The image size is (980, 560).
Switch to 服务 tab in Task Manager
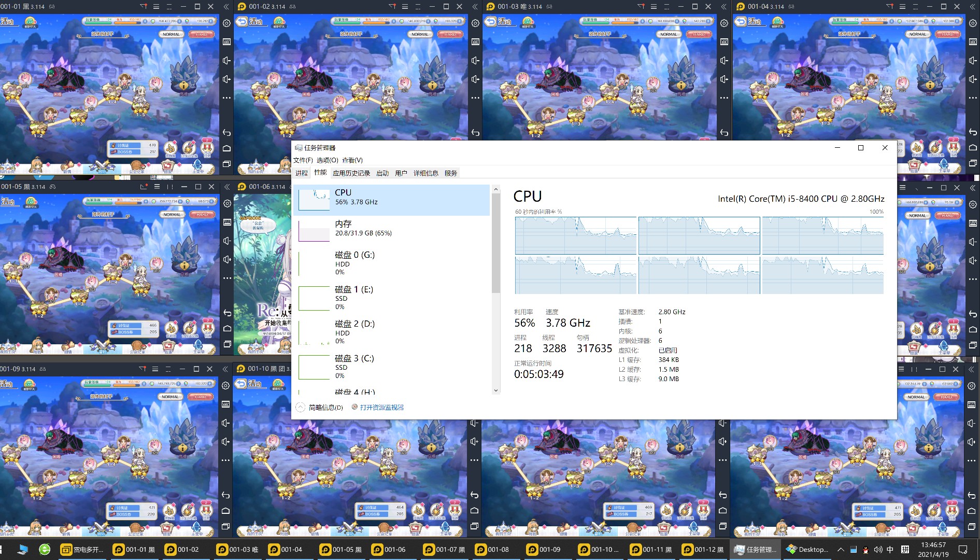[x=451, y=173]
